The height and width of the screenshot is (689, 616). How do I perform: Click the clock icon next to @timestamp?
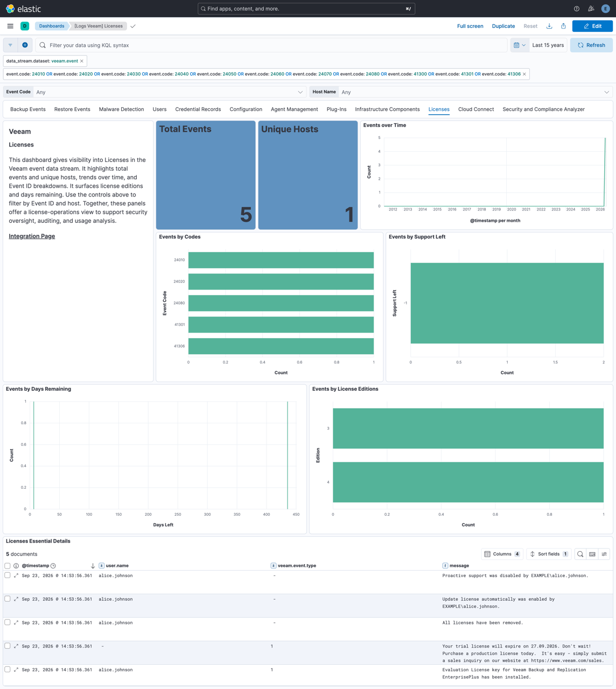[53, 566]
